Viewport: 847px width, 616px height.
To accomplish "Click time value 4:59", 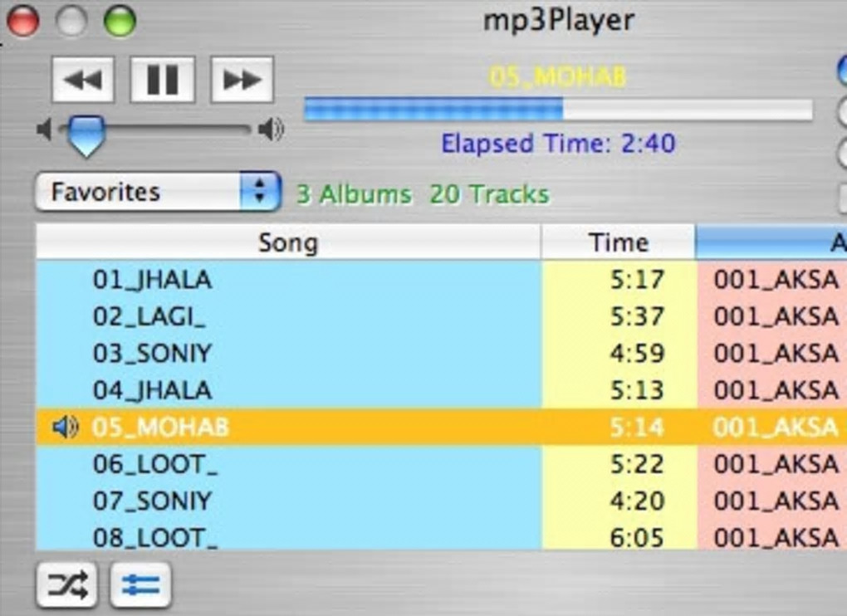I will [x=637, y=353].
